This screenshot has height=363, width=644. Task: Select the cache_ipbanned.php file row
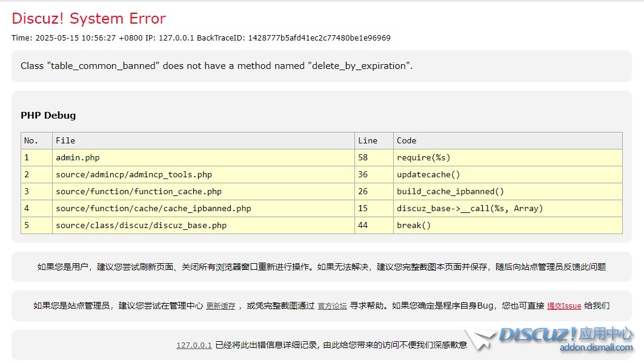coord(153,209)
